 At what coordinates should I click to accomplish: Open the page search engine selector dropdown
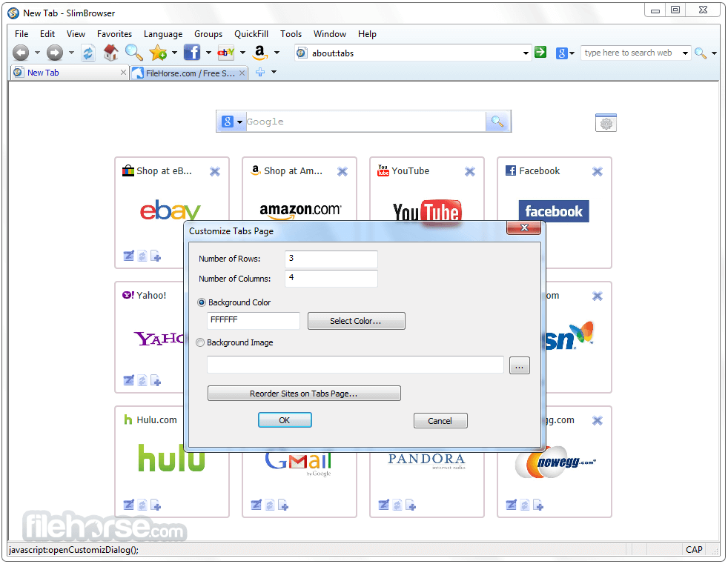[240, 122]
